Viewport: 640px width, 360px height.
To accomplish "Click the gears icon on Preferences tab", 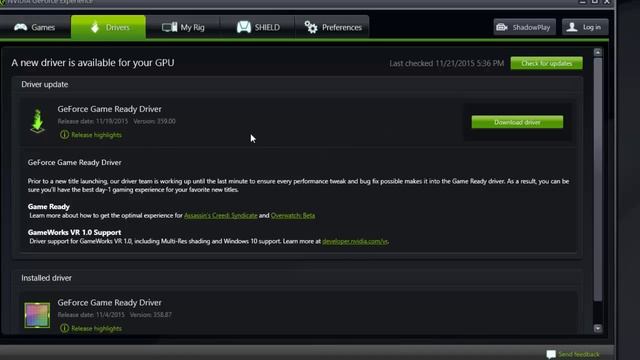I will tap(311, 27).
